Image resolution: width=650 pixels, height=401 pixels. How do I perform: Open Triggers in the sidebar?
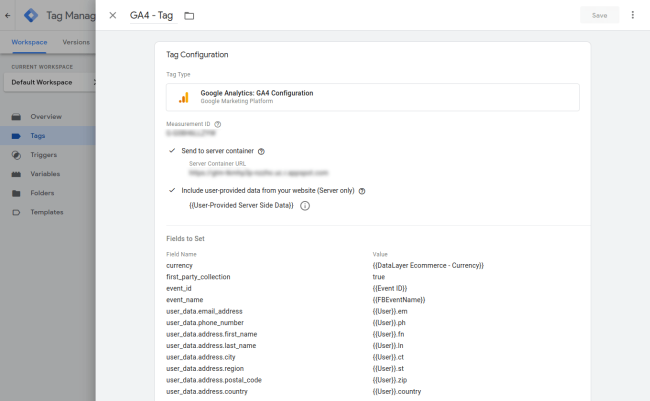pos(46,155)
